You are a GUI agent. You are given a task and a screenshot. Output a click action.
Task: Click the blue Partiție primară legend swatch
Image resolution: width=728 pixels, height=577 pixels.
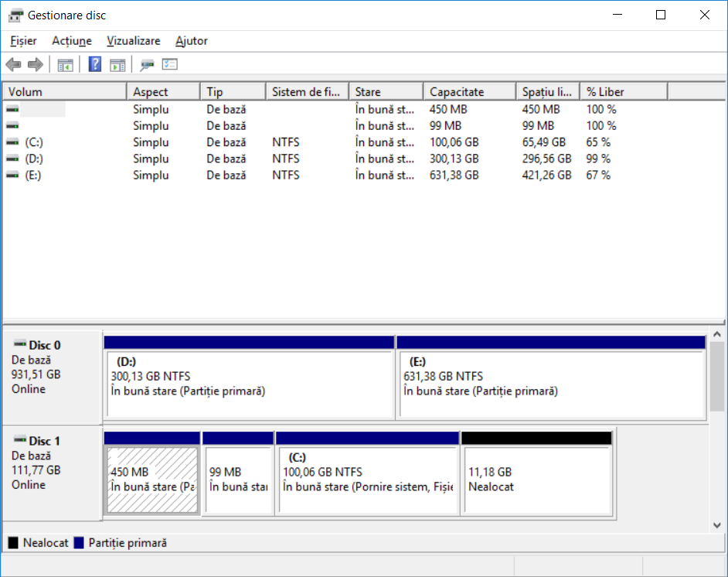(x=79, y=543)
